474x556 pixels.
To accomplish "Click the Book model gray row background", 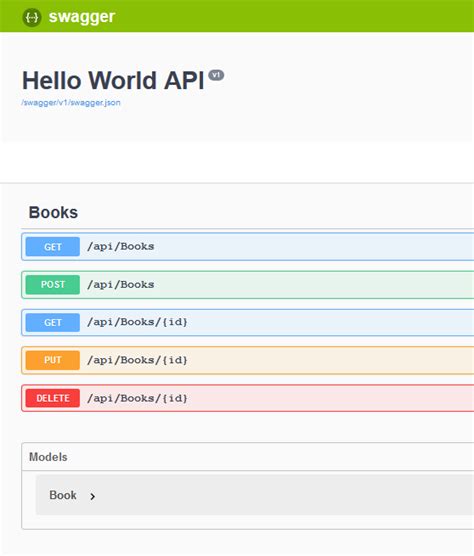I will [x=255, y=495].
